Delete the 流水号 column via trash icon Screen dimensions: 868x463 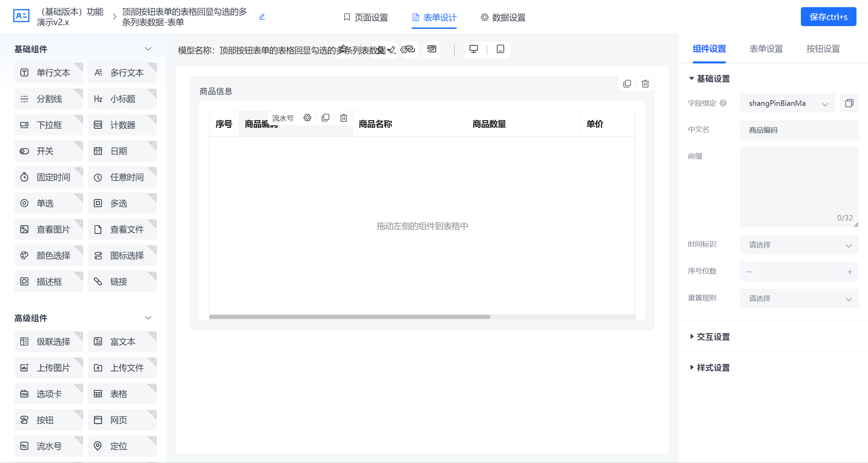point(344,118)
